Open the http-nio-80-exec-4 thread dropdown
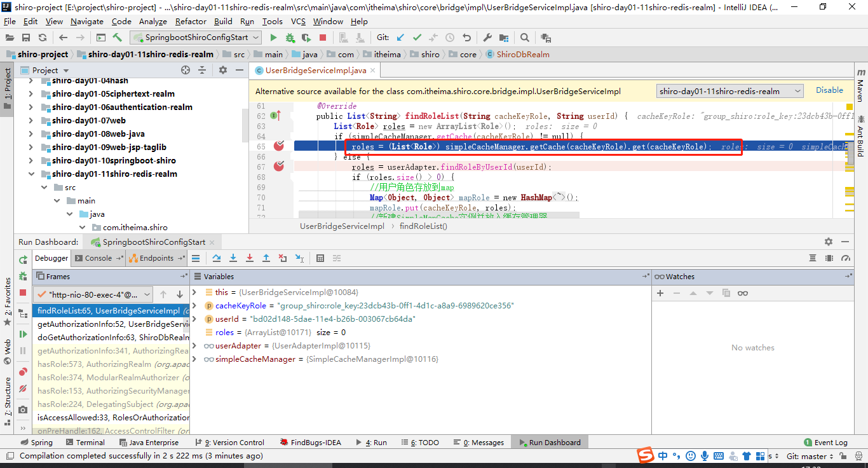868x468 pixels. 93,294
